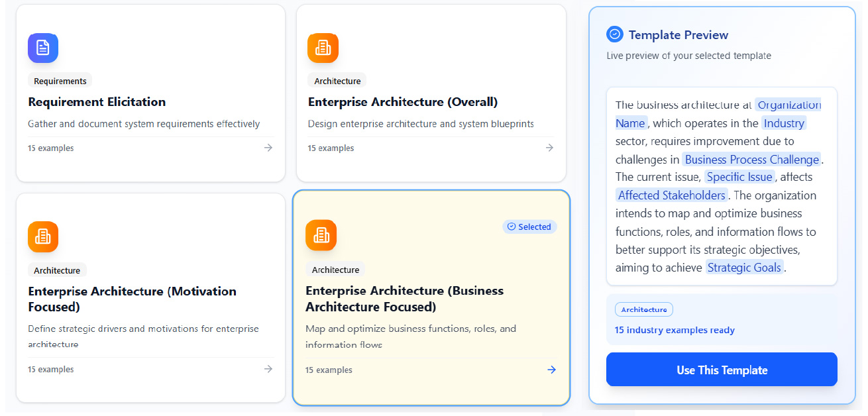Click the Strategic Goals placeholder field
This screenshot has width=868, height=416.
coord(744,268)
